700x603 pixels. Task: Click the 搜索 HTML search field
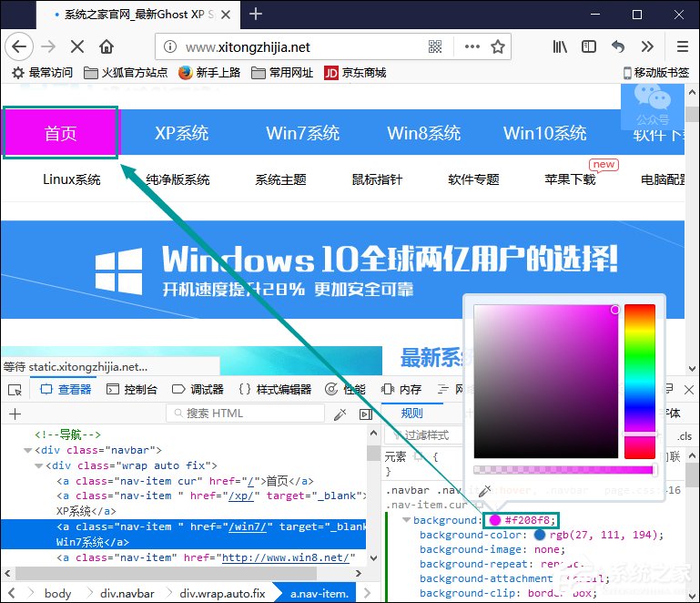click(246, 414)
